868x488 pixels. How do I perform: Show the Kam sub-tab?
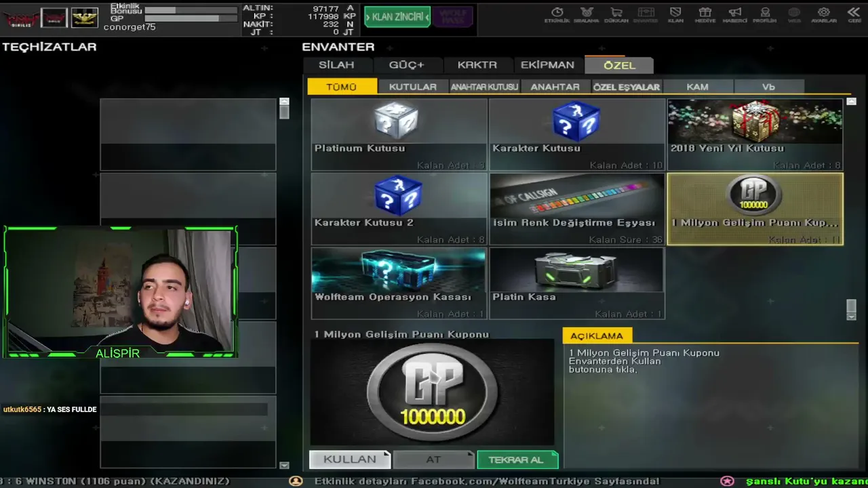click(697, 87)
